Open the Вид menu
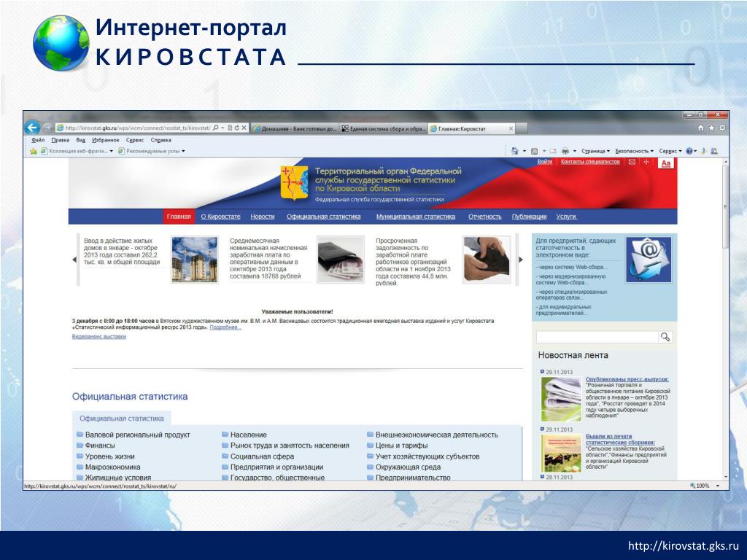This screenshot has width=747, height=560. coord(80,140)
